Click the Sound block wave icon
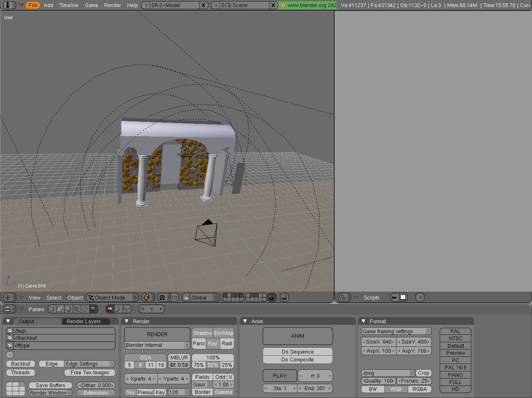The height and width of the screenshot is (398, 532). coord(127,309)
